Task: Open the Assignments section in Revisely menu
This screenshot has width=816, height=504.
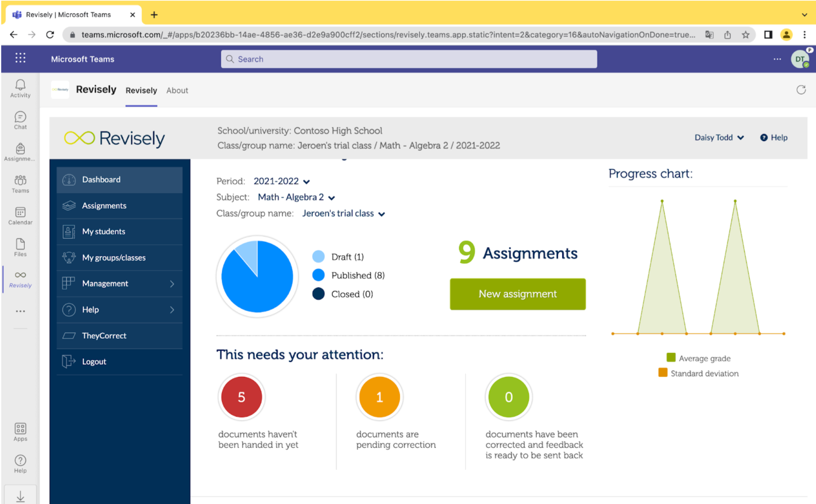Action: click(x=104, y=205)
